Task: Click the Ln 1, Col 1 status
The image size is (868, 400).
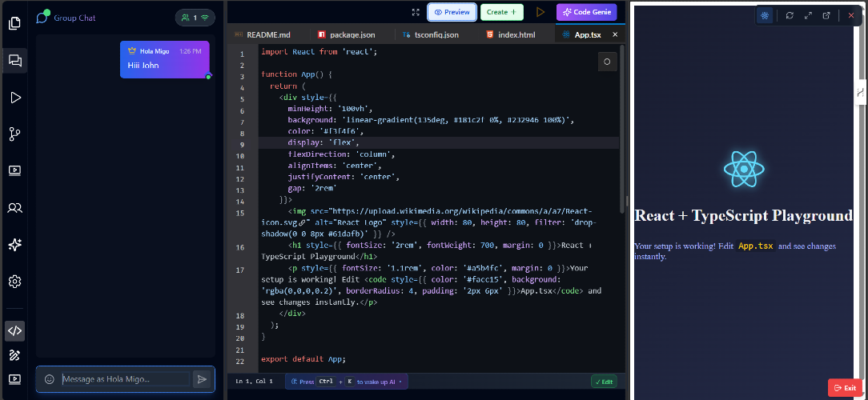Action: click(x=254, y=381)
